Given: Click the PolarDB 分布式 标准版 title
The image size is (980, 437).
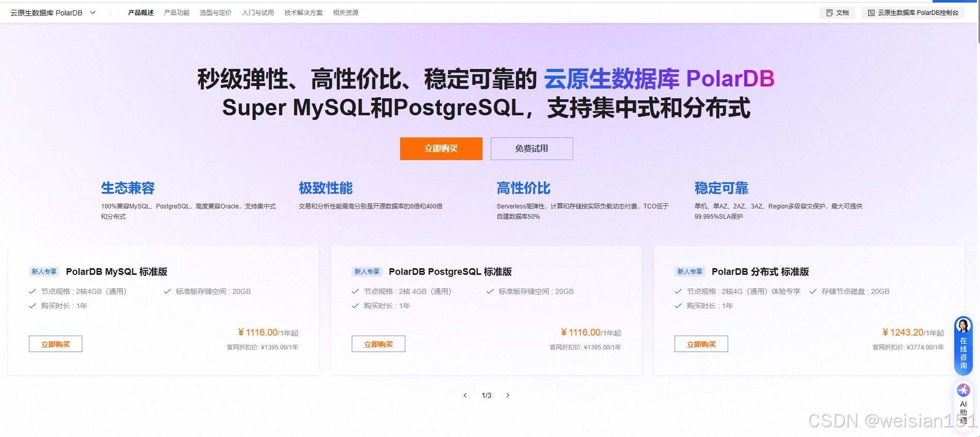Looking at the screenshot, I should coord(761,272).
